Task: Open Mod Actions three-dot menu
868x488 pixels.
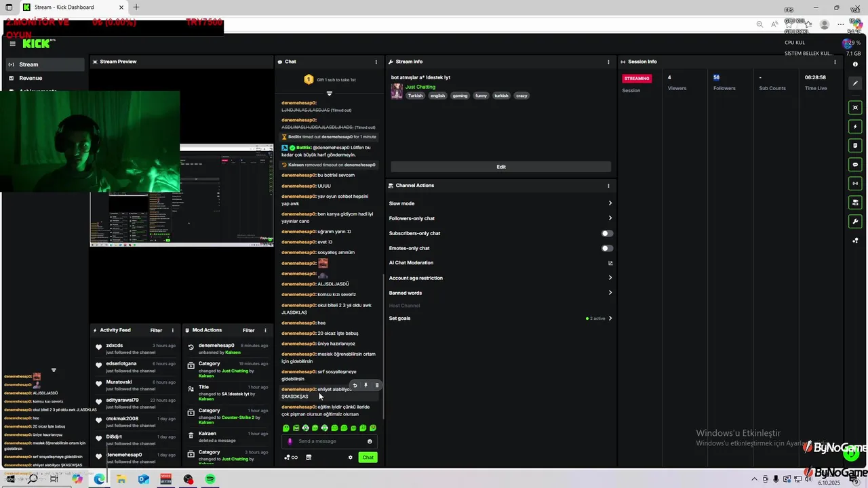Action: (265, 331)
